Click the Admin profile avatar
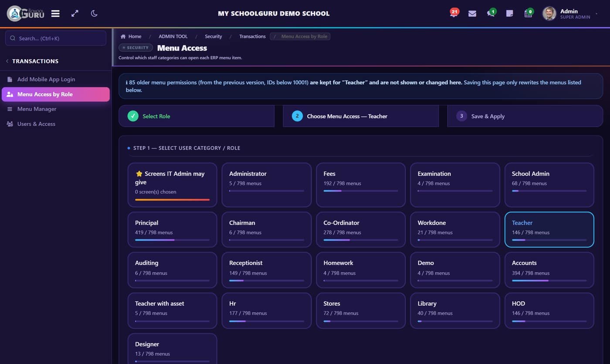 click(549, 13)
